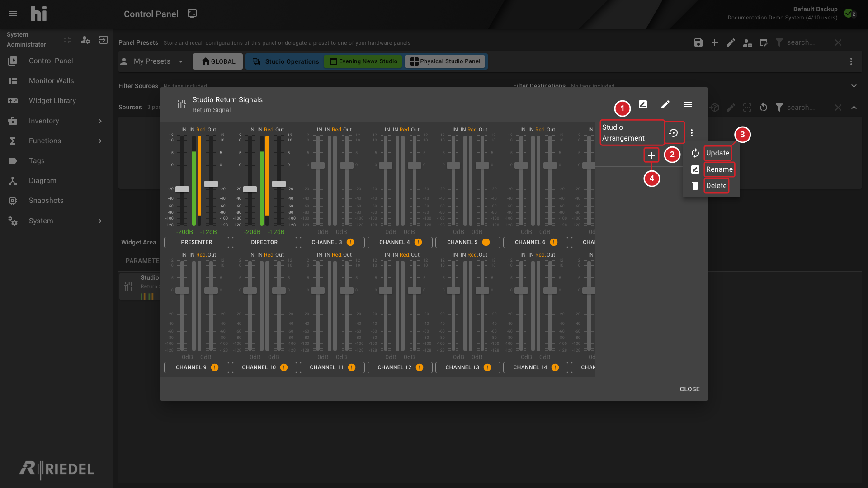868x488 pixels.
Task: Click the Sources reset rotate icon
Action: 764,108
